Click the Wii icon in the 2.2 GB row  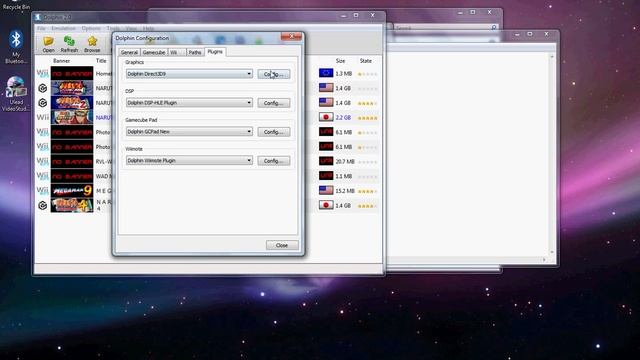coord(42,117)
